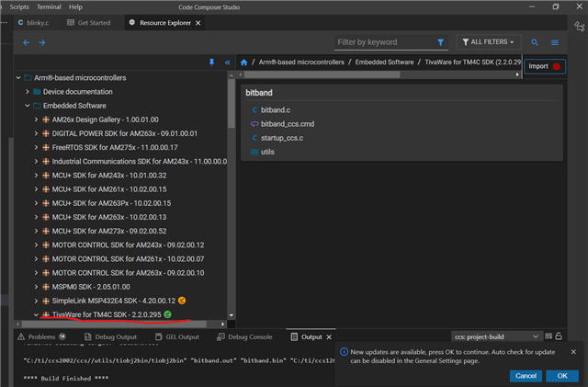Screen dimensions: 588x387
Task: Pin the tree panel with pin icon
Action: click(x=211, y=63)
